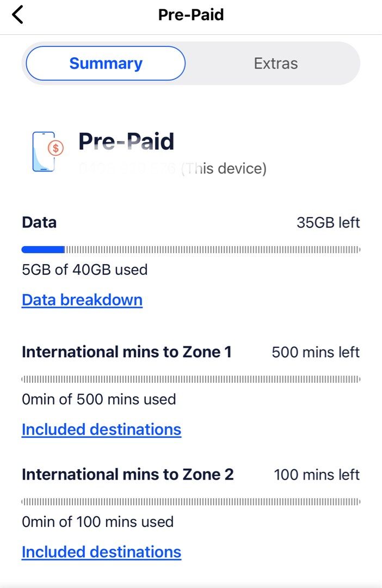Image resolution: width=382 pixels, height=588 pixels.
Task: Click the Pre-Paid plan title
Action: 126,142
